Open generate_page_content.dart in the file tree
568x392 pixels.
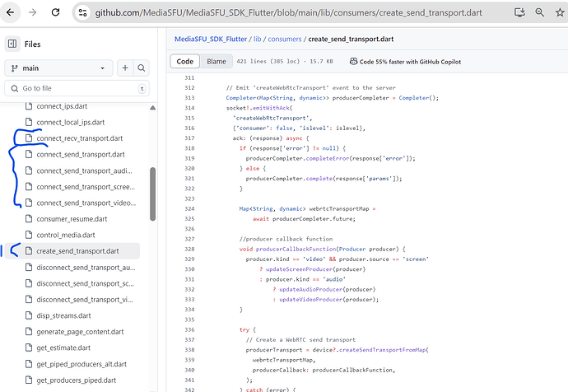click(x=80, y=332)
